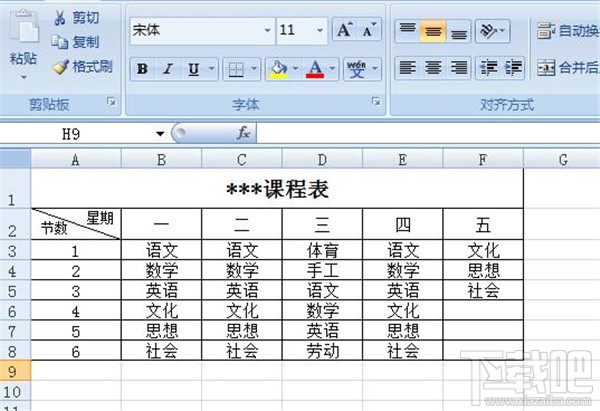Decrease font size with small A button

pos(369,30)
